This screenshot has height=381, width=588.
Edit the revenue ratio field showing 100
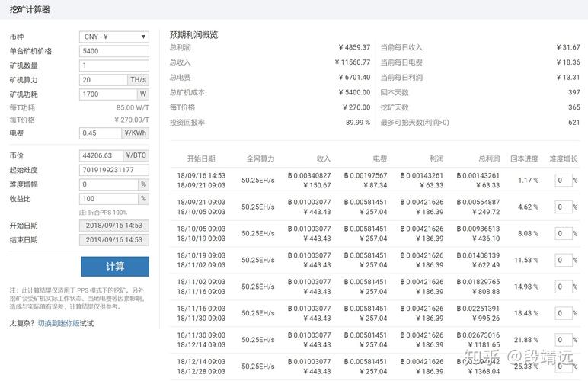(108, 199)
